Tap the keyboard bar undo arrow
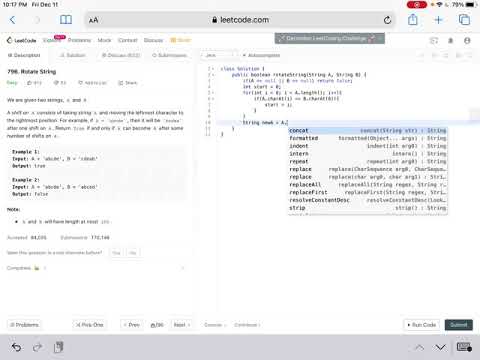This screenshot has width=480, height=360. click(x=16, y=347)
